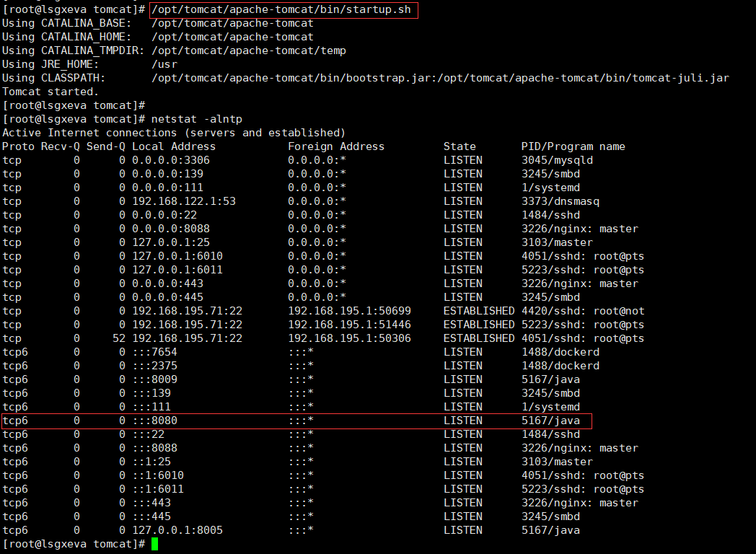
Task: Click the 127.0.0.1:25 local address
Action: point(171,242)
